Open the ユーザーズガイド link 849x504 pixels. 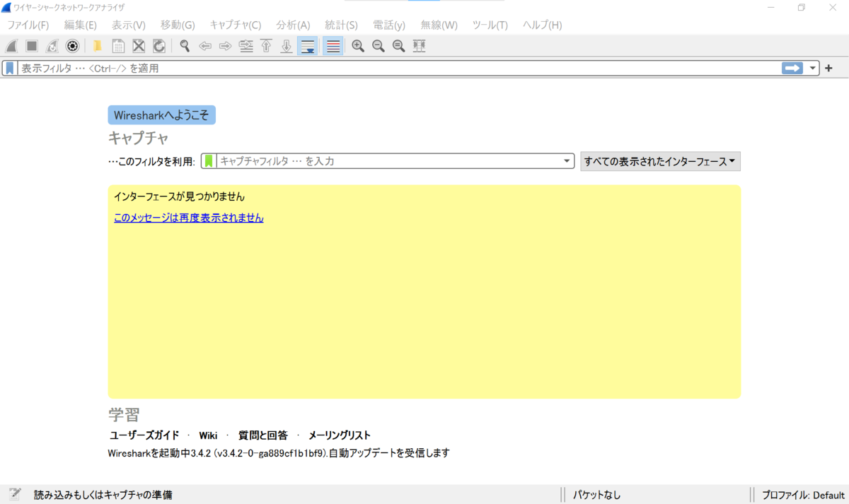144,435
